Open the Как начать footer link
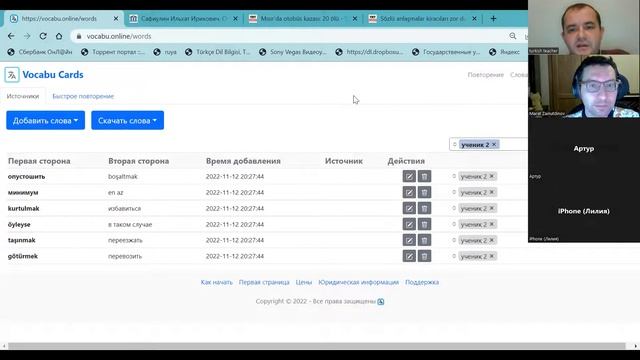This screenshot has height=360, width=640. click(x=217, y=282)
